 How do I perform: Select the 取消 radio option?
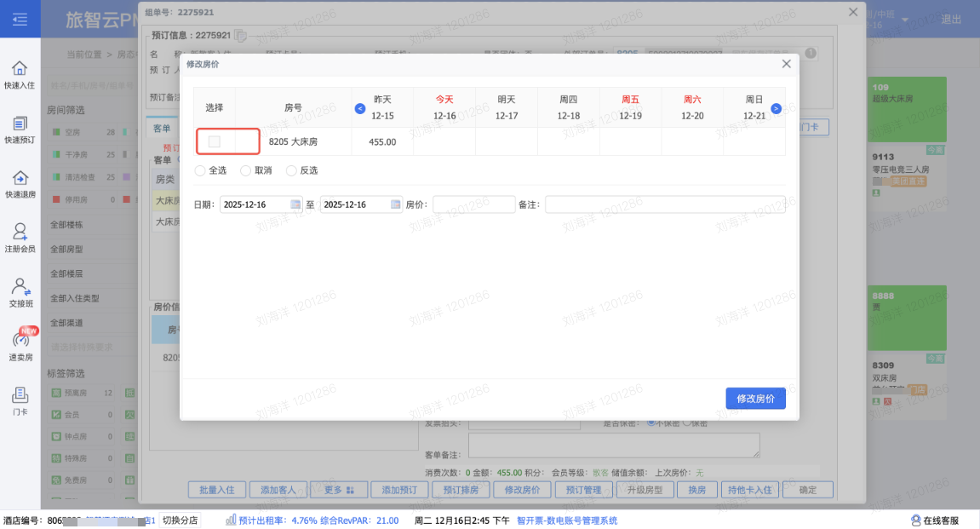click(245, 170)
